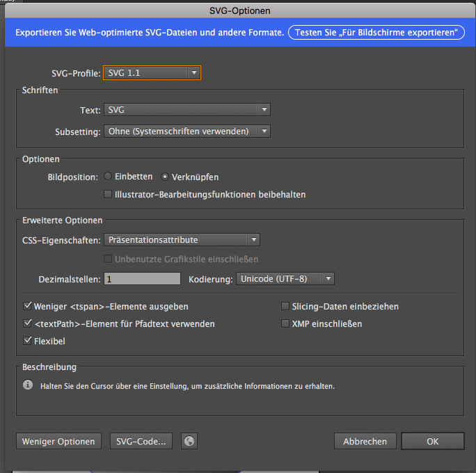Enable Slicing-Daten einbeziehen checkbox

click(285, 306)
